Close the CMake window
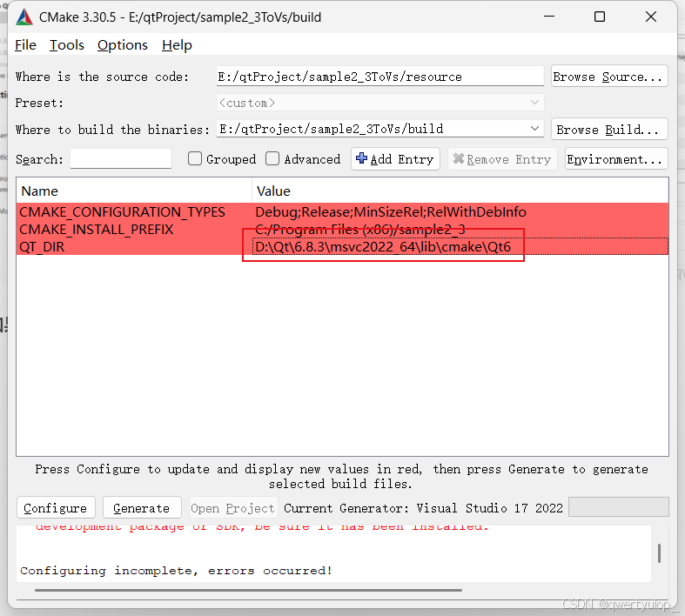This screenshot has height=616, width=685. click(651, 17)
